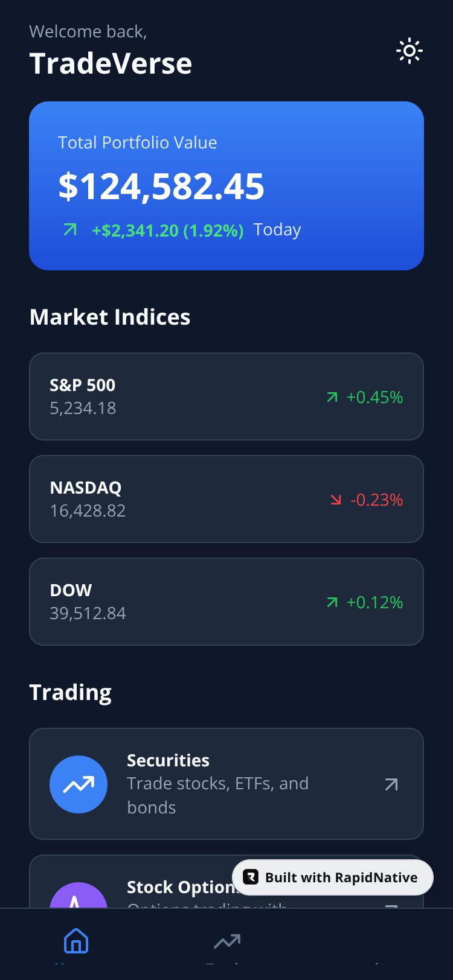Image resolution: width=453 pixels, height=980 pixels.
Task: Tap the blue Securities trending chart icon
Action: [79, 784]
